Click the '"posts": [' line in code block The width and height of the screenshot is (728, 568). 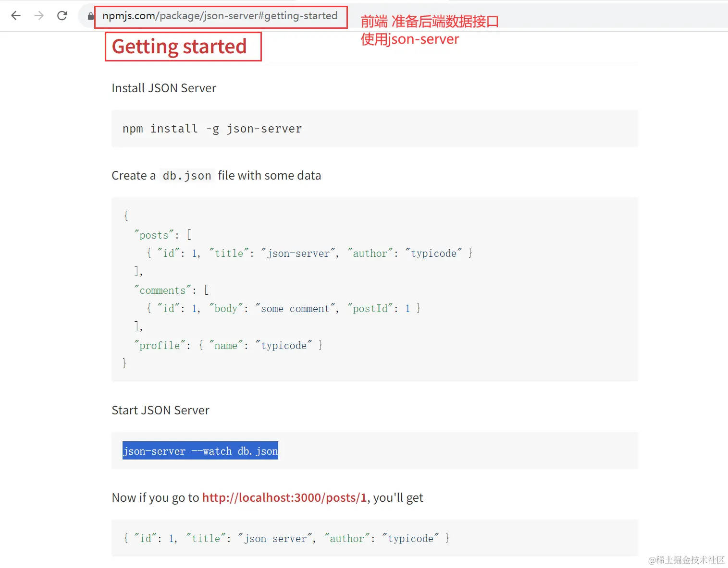(163, 235)
